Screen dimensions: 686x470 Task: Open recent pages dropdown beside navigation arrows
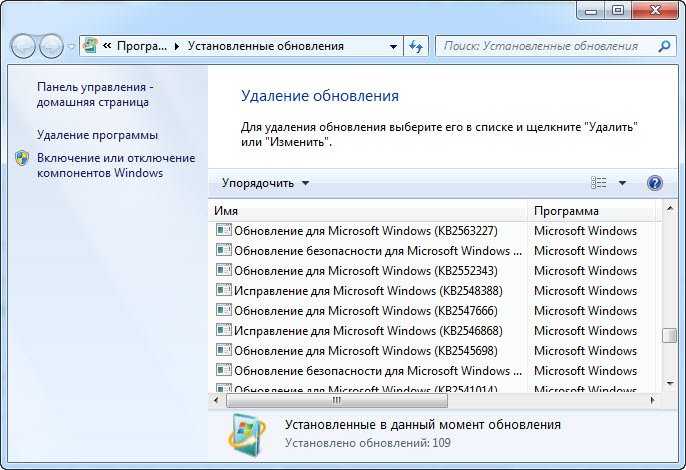click(71, 46)
